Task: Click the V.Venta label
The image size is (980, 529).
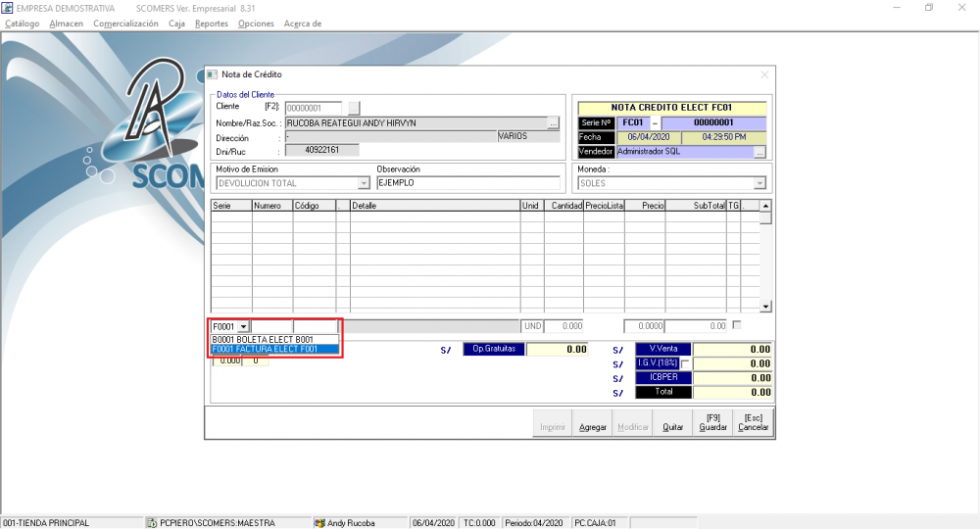Action: point(663,349)
